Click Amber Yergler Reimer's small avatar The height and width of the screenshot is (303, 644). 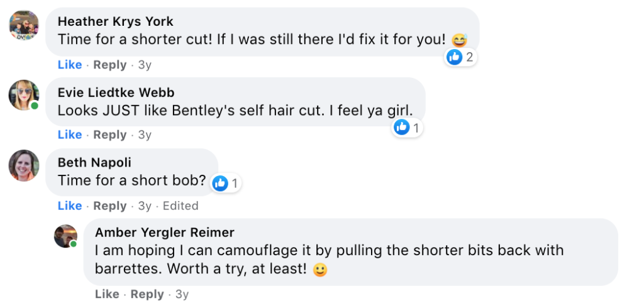pos(65,236)
